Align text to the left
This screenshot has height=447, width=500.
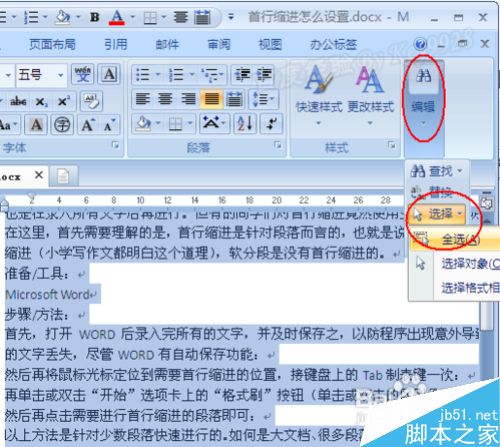143,99
